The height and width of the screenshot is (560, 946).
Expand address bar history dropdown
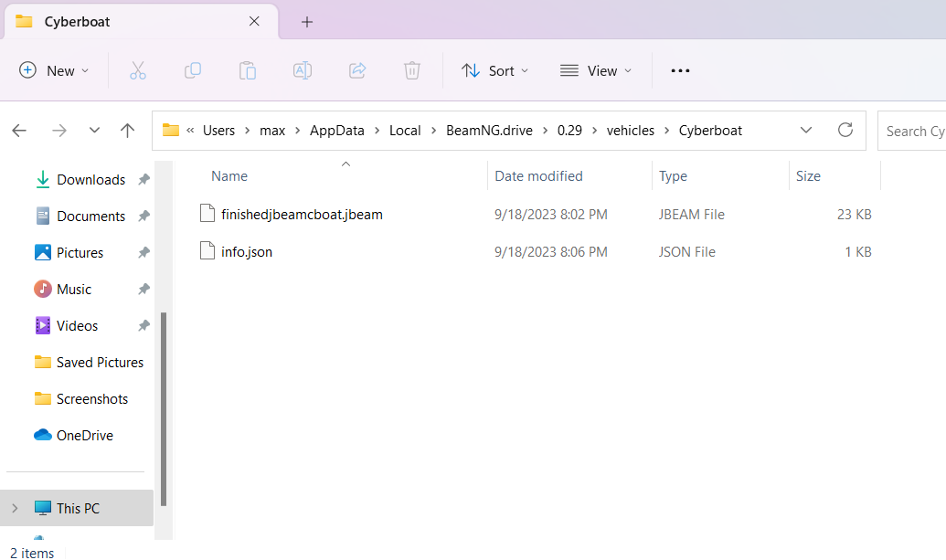click(x=806, y=131)
